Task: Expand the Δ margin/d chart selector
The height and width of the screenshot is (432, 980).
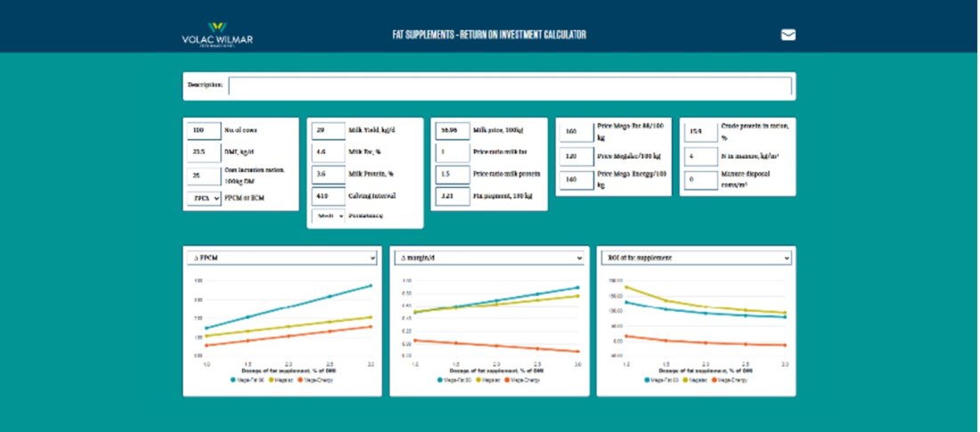Action: pos(489,258)
